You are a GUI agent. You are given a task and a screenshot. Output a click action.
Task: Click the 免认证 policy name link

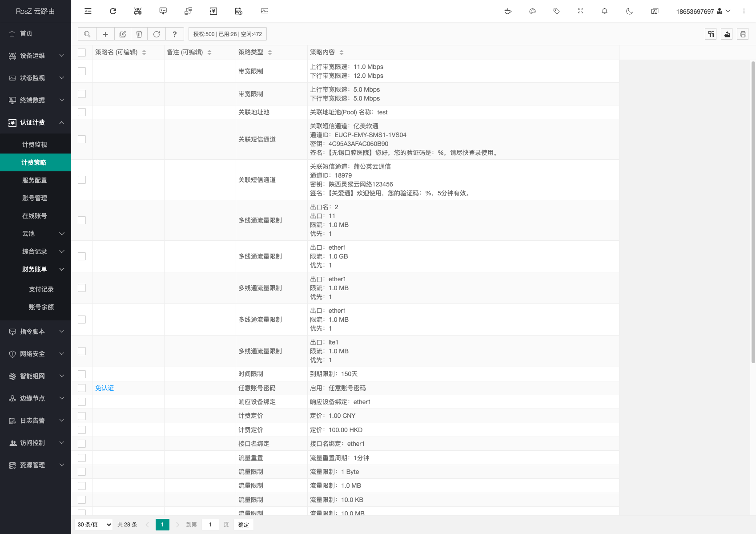pyautogui.click(x=105, y=388)
